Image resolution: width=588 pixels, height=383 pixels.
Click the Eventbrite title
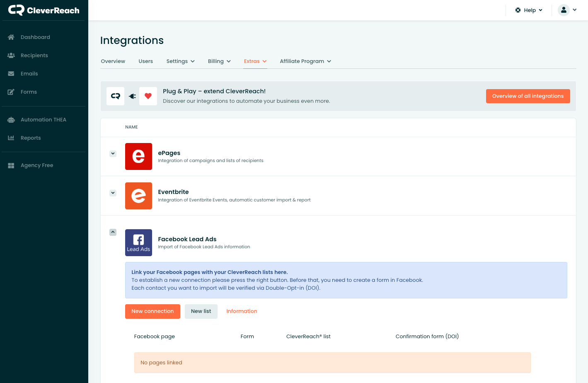[x=173, y=192]
